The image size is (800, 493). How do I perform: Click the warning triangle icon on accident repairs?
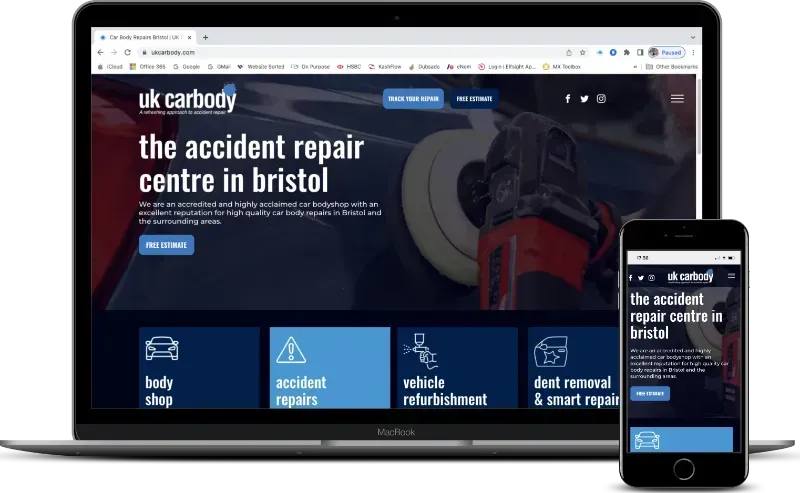(291, 350)
